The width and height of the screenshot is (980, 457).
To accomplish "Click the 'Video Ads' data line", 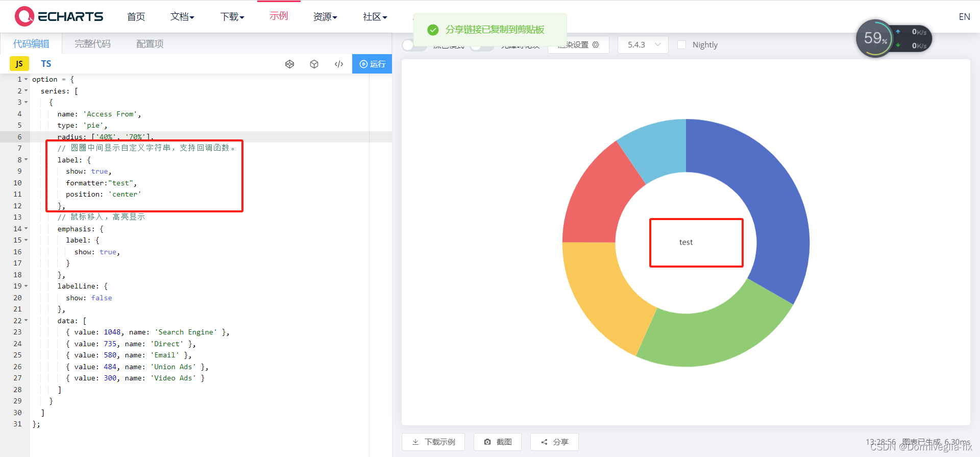I will click(135, 378).
